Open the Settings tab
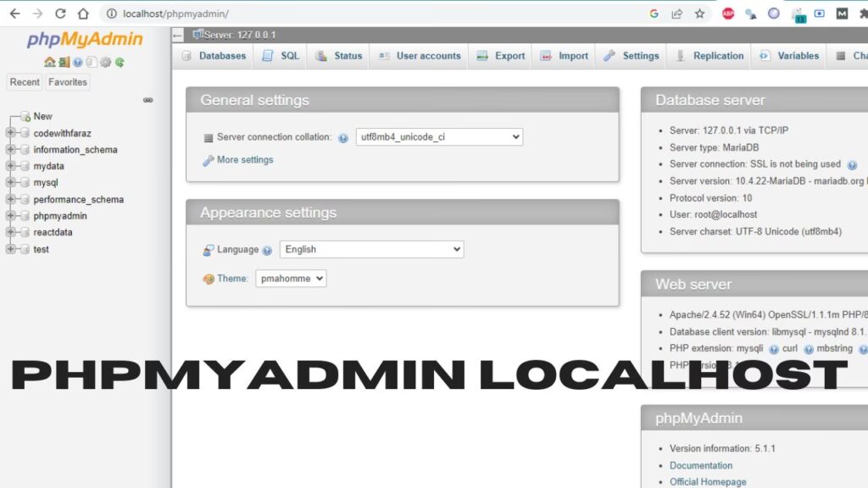 (x=631, y=56)
